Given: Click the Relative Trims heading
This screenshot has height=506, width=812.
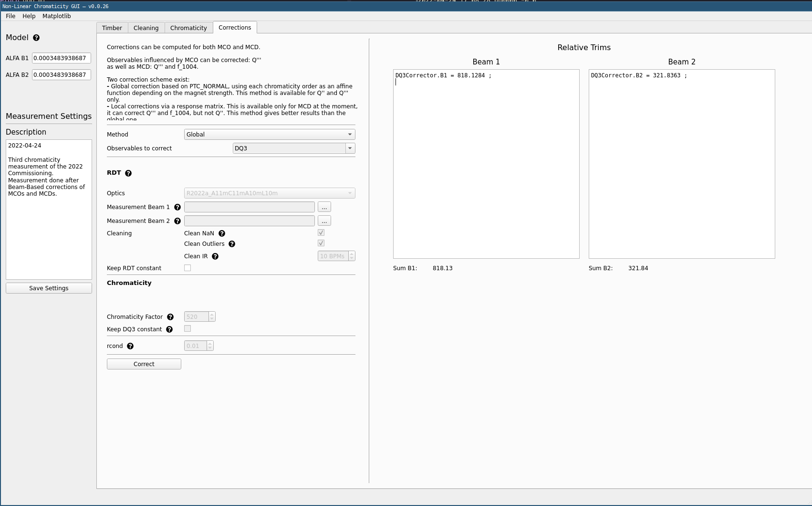Looking at the screenshot, I should point(584,48).
